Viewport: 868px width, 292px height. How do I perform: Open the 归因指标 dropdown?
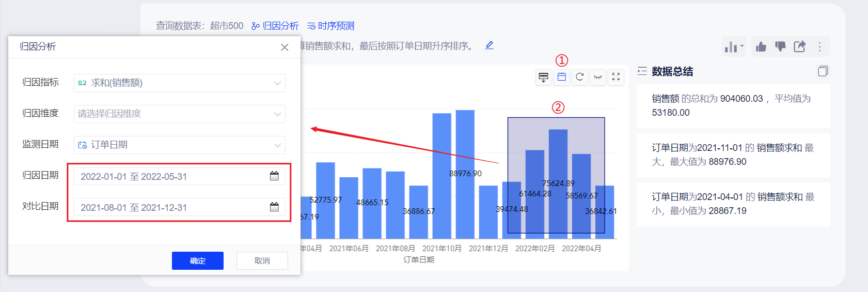[x=179, y=83]
